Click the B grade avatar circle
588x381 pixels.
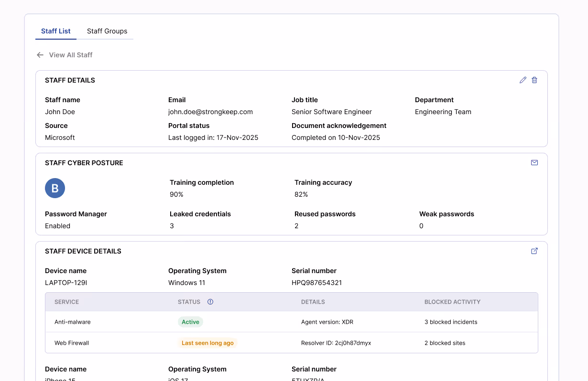(55, 189)
